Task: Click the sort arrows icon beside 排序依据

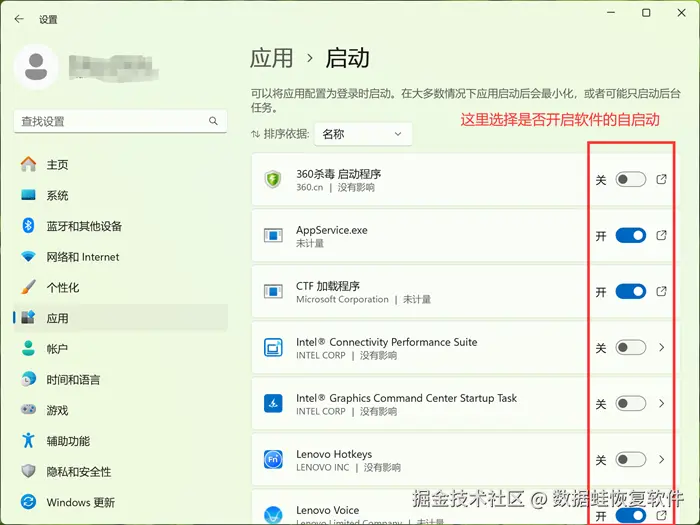Action: [x=255, y=134]
